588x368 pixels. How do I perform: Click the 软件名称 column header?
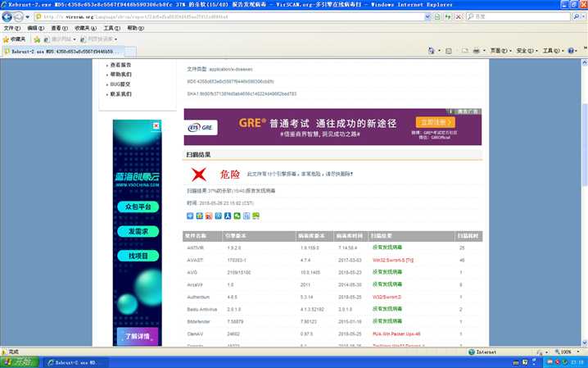(x=201, y=236)
